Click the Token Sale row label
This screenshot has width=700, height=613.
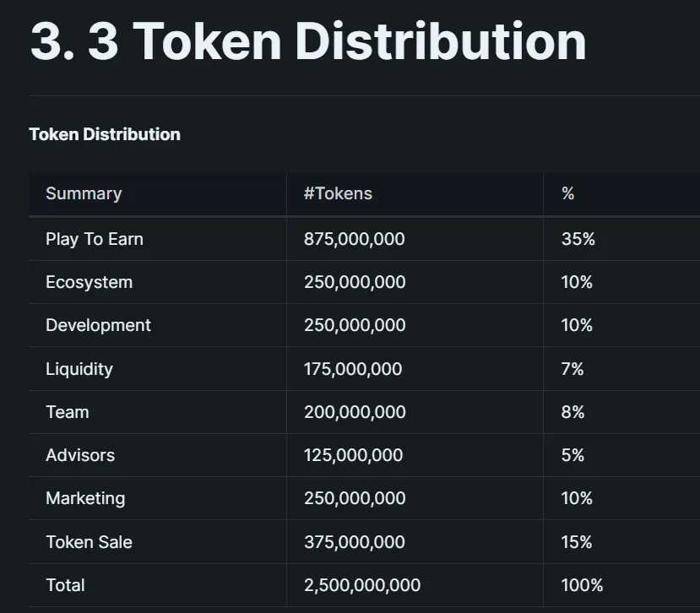tap(90, 542)
